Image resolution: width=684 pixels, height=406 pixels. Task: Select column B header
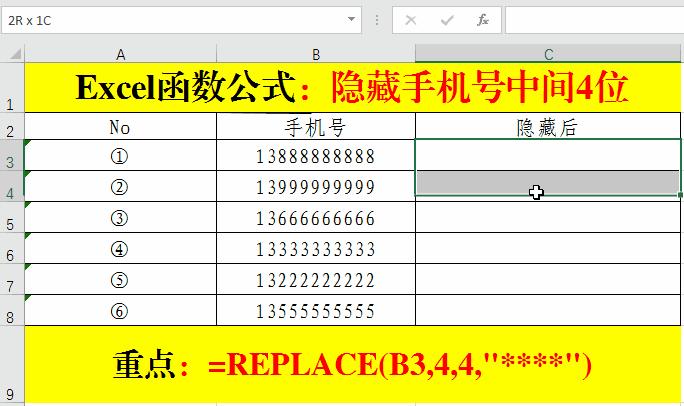316,54
